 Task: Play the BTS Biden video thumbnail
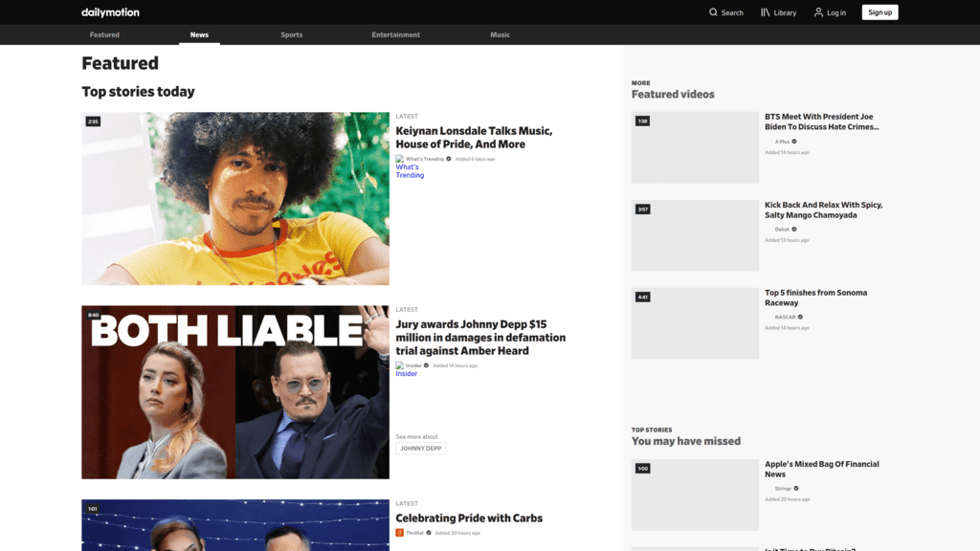pyautogui.click(x=695, y=147)
